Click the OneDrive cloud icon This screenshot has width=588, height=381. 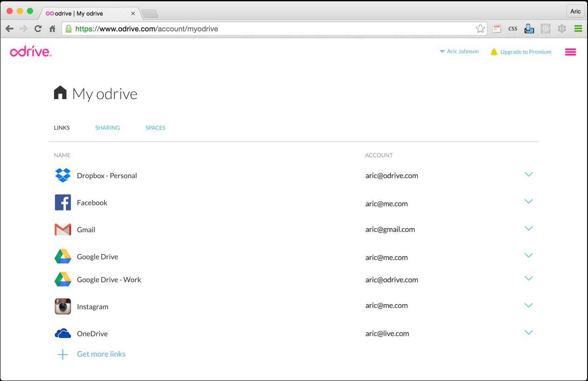[63, 333]
